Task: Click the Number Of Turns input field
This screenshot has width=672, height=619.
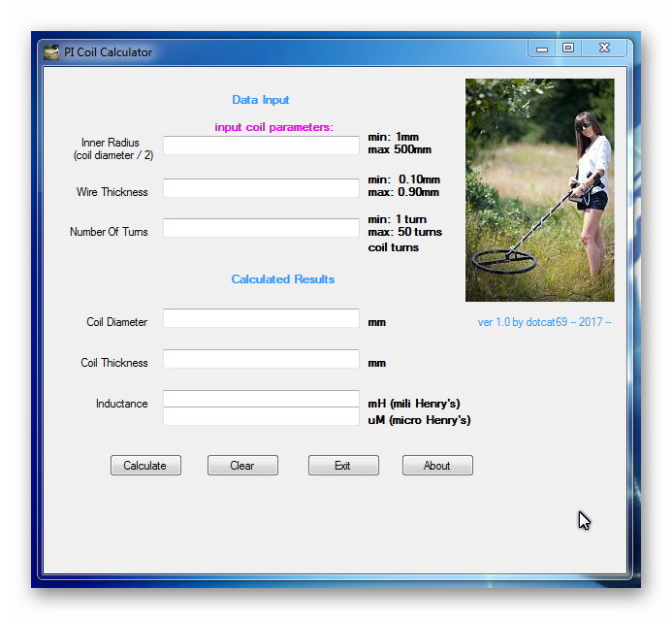Action: (261, 228)
